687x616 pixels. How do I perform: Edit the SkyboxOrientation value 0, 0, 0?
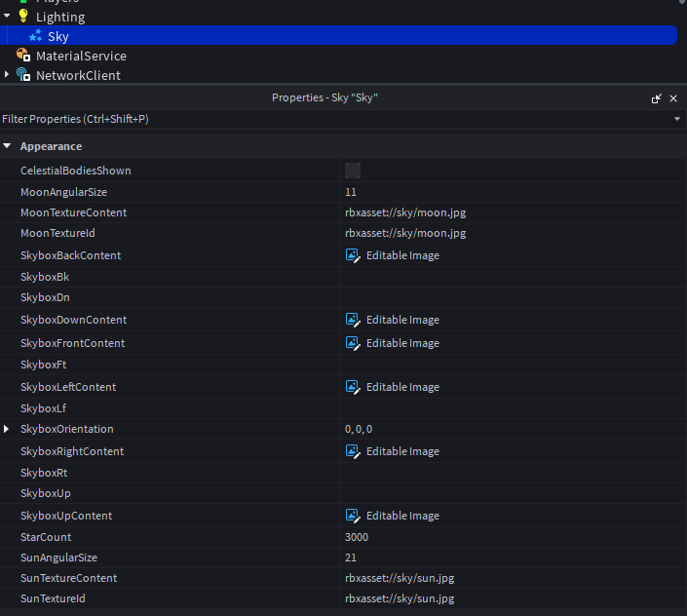click(514, 429)
